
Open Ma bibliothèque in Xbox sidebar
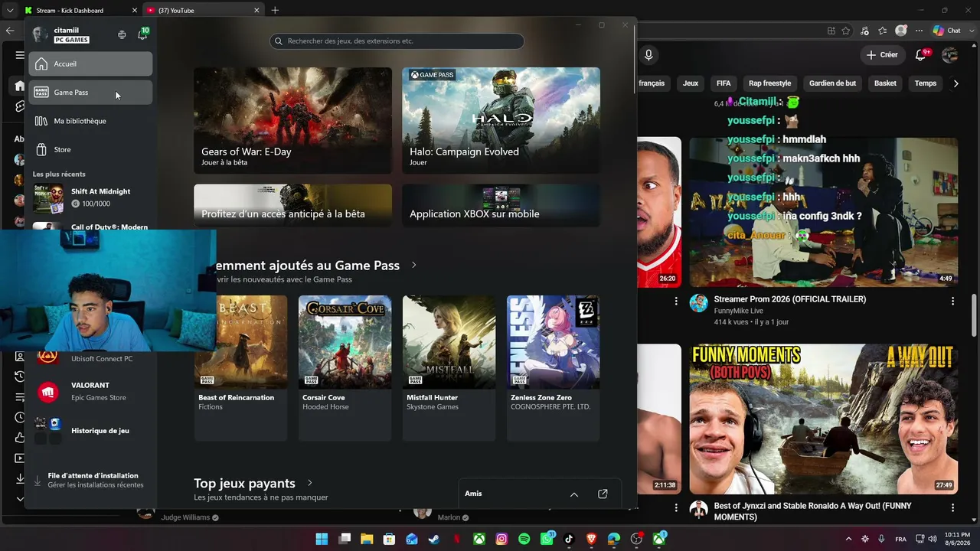90,121
